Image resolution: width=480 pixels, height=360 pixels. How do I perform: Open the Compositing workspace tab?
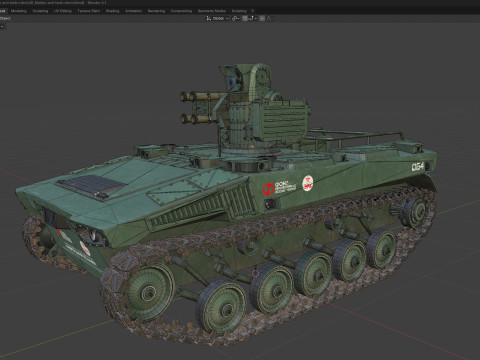pos(181,11)
